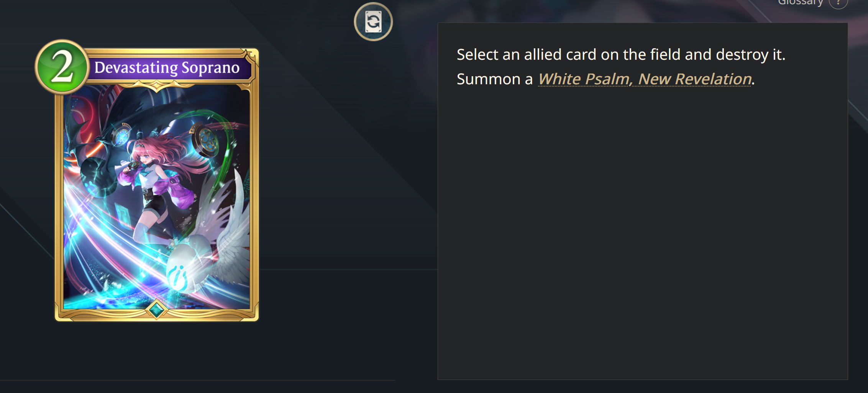
Task: Flip the card with the rotate icon
Action: tap(373, 21)
